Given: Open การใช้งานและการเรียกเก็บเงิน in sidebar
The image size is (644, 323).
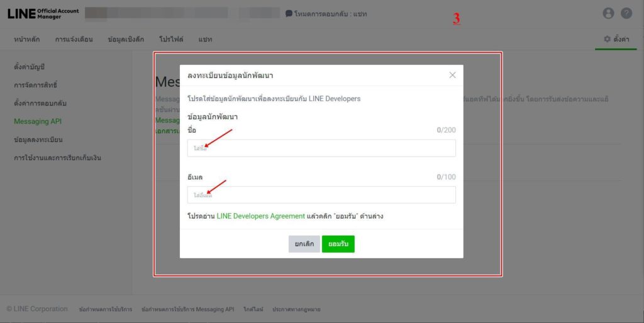Looking at the screenshot, I should coord(57,158).
